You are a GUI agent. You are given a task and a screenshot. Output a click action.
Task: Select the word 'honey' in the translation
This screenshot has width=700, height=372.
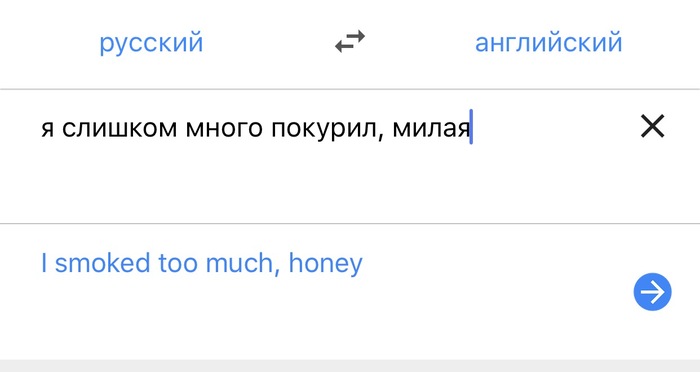point(325,264)
